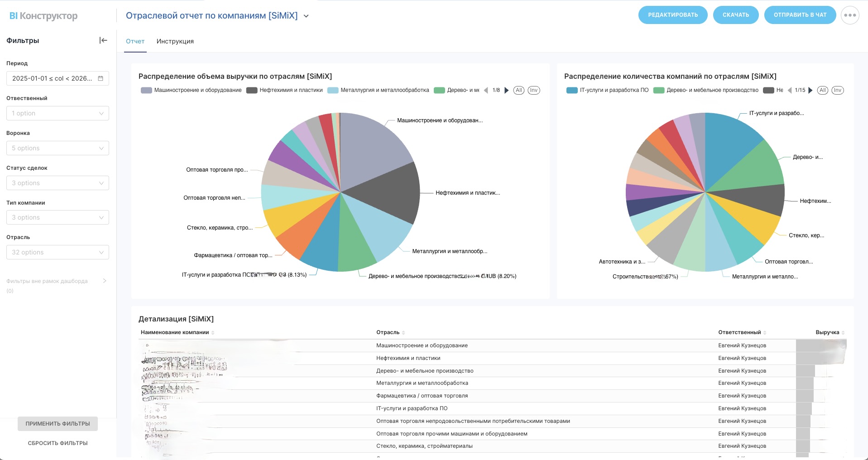868x460 pixels.
Task: Click Евгений Кузнецов in the Нефтехимия и пластики row
Action: pos(742,358)
